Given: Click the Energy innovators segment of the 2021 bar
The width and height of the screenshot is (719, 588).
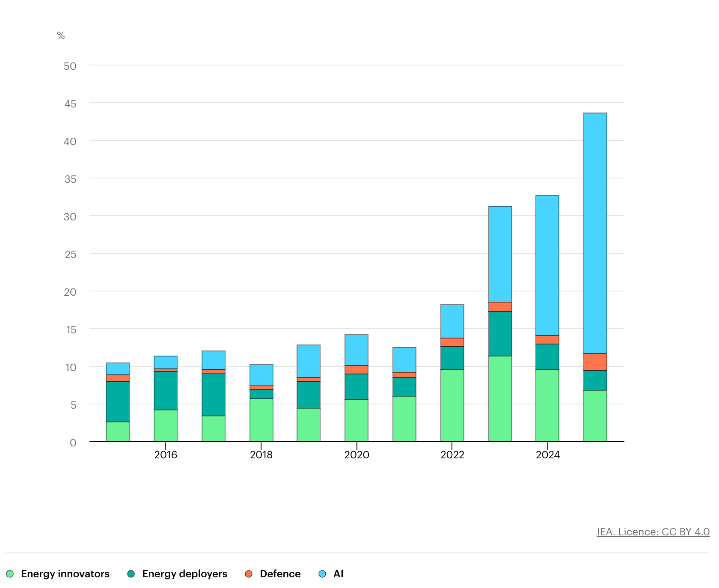Looking at the screenshot, I should tap(404, 419).
